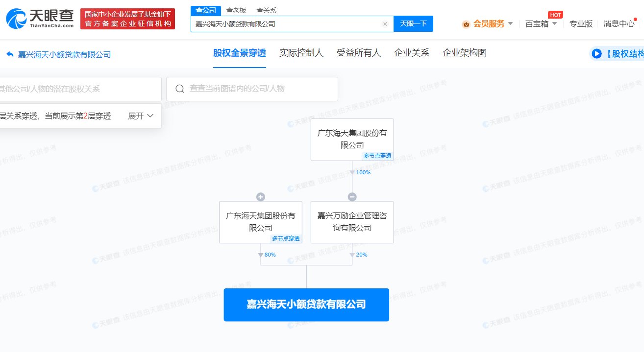Open the 专业版 link

(x=581, y=23)
